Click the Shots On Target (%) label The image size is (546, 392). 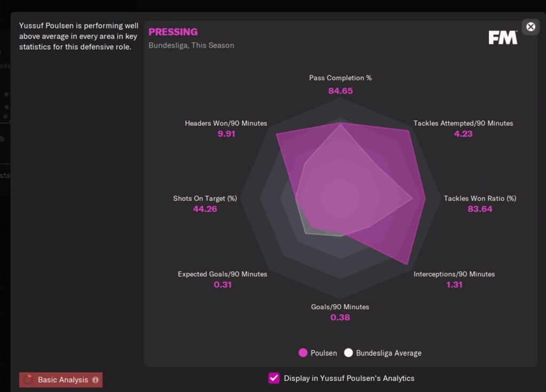(205, 198)
